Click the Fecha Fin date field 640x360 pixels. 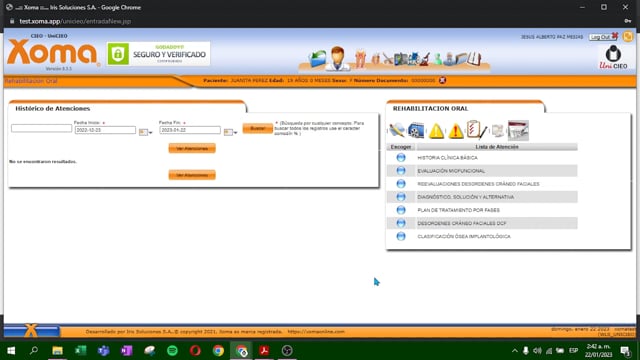[190, 130]
